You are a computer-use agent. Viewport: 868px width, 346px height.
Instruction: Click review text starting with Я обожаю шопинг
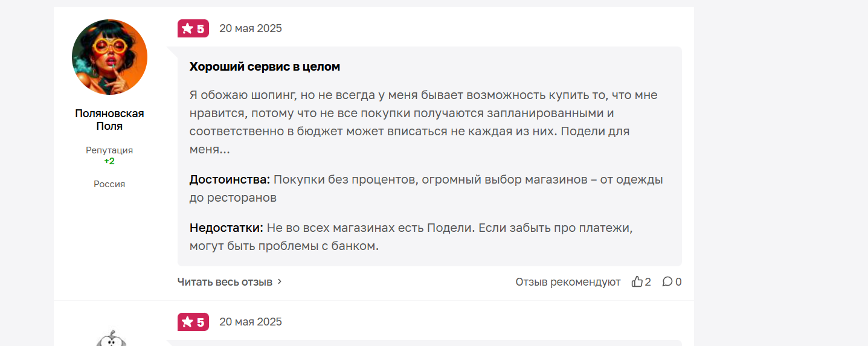click(x=423, y=123)
